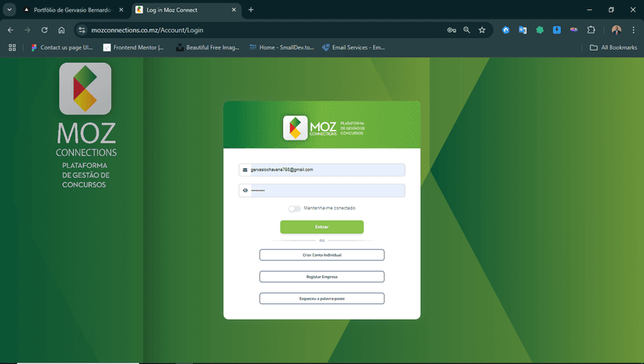This screenshot has height=364, width=644.
Task: Open the purple extension icon in the toolbar
Action: click(574, 30)
